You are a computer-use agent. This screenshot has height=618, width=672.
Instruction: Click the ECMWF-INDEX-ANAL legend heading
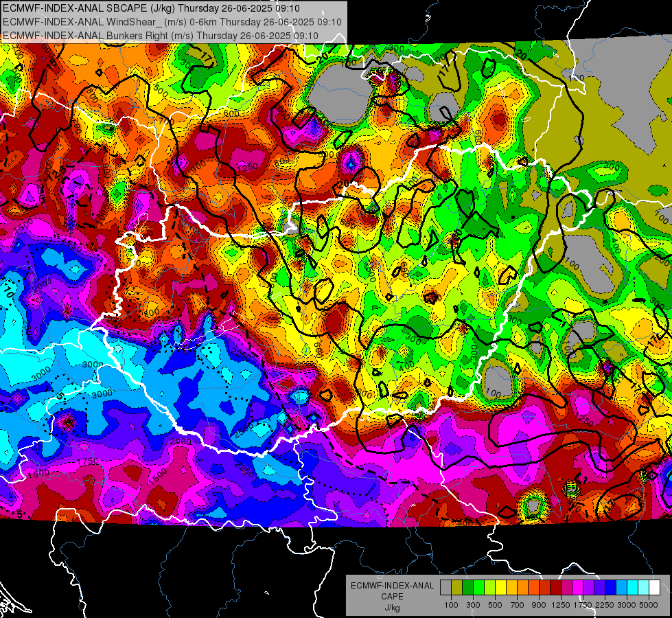click(x=392, y=586)
